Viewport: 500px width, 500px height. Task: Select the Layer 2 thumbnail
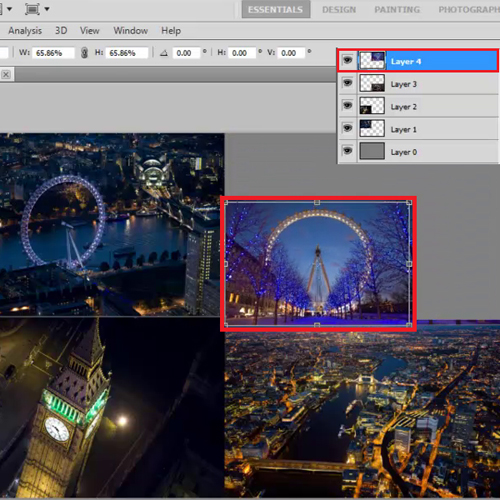(372, 106)
